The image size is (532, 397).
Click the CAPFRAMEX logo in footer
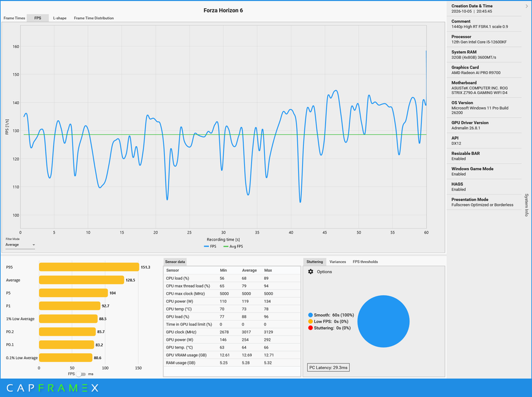point(53,388)
